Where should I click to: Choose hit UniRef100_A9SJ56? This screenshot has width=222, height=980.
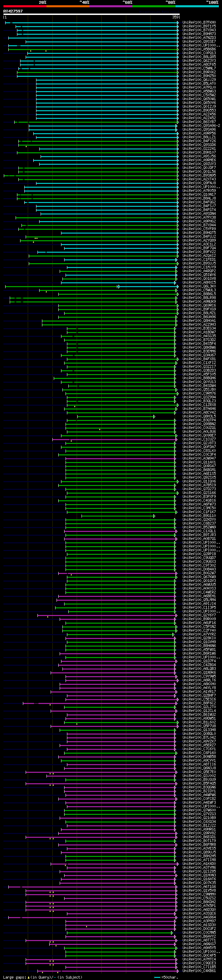(x=199, y=156)
